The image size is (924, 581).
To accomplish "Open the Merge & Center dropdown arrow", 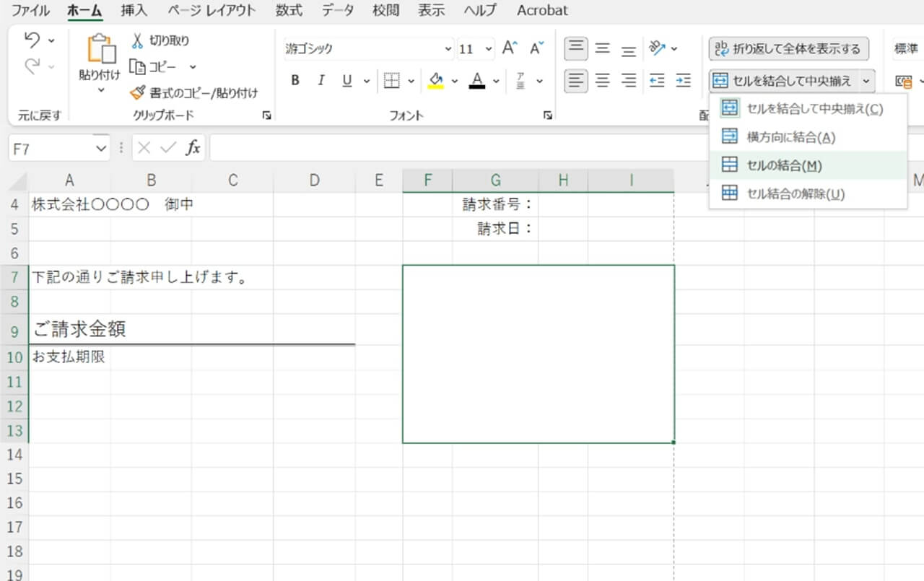I will point(867,81).
